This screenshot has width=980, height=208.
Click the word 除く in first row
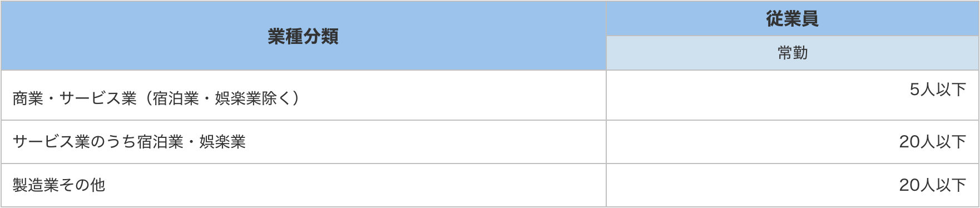point(277,98)
